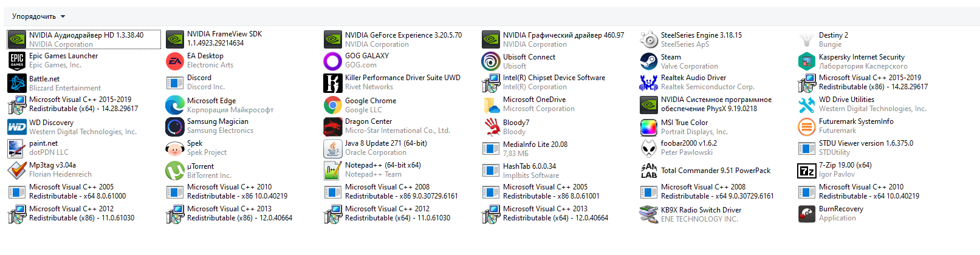Viewport: 980px width, 255px height.
Task: Select the Discord icon
Action: tap(175, 83)
